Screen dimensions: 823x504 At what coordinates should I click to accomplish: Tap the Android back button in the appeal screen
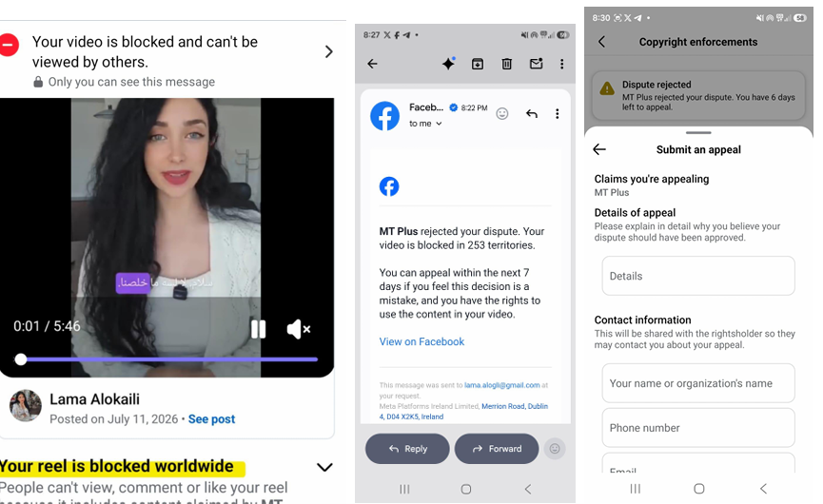[763, 489]
